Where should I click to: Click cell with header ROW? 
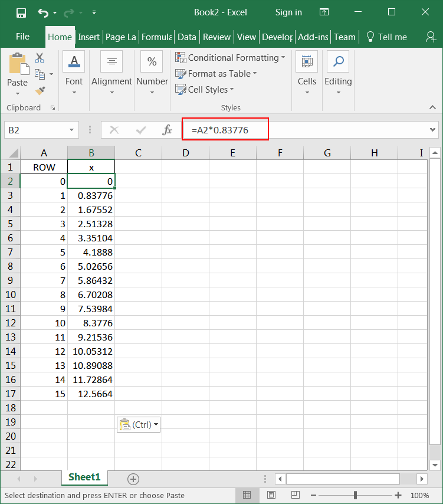point(44,168)
